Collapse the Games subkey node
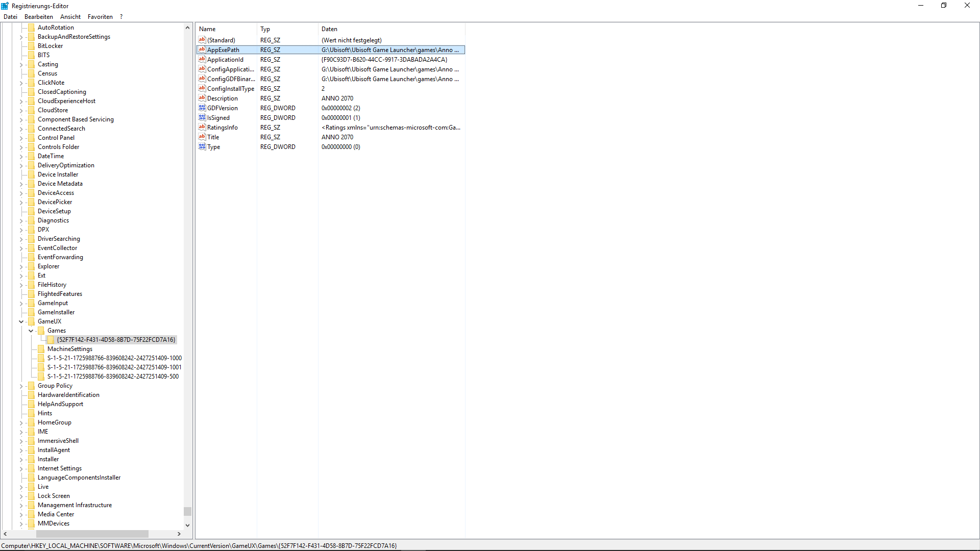This screenshot has height=551, width=980. click(31, 331)
